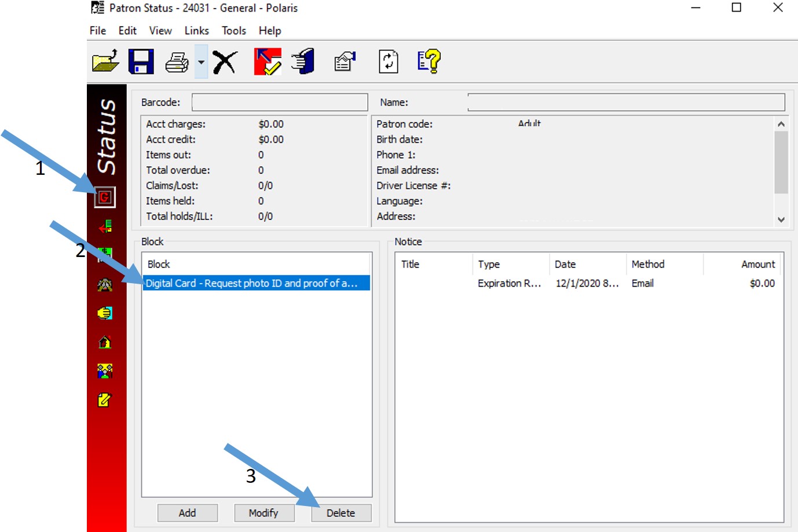The width and height of the screenshot is (798, 532).
Task: Click the hand and book toolbar icon
Action: click(303, 61)
